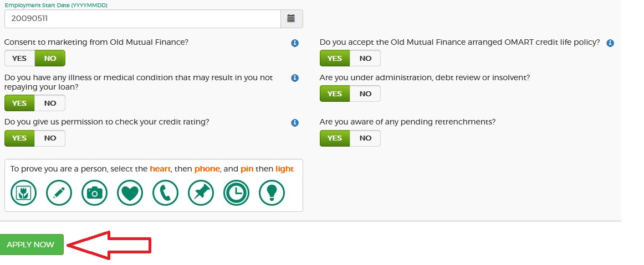
Task: Select the pushpin icon in captcha
Action: click(x=201, y=193)
